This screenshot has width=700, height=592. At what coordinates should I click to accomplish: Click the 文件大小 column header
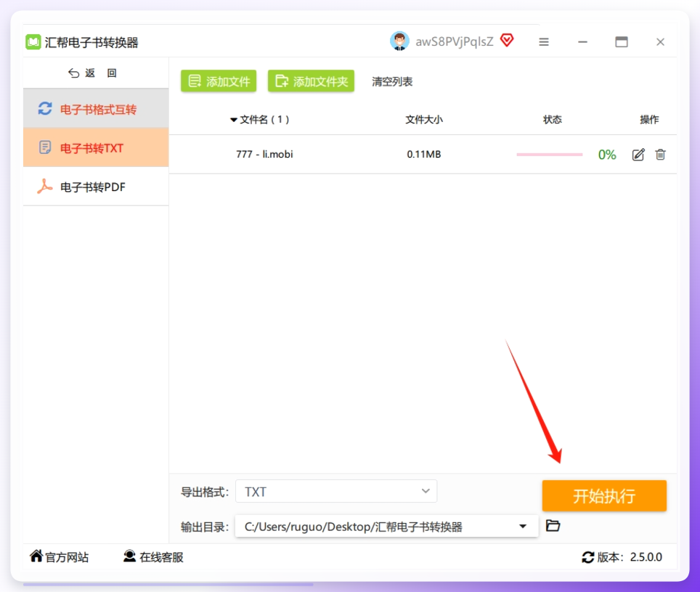(423, 120)
